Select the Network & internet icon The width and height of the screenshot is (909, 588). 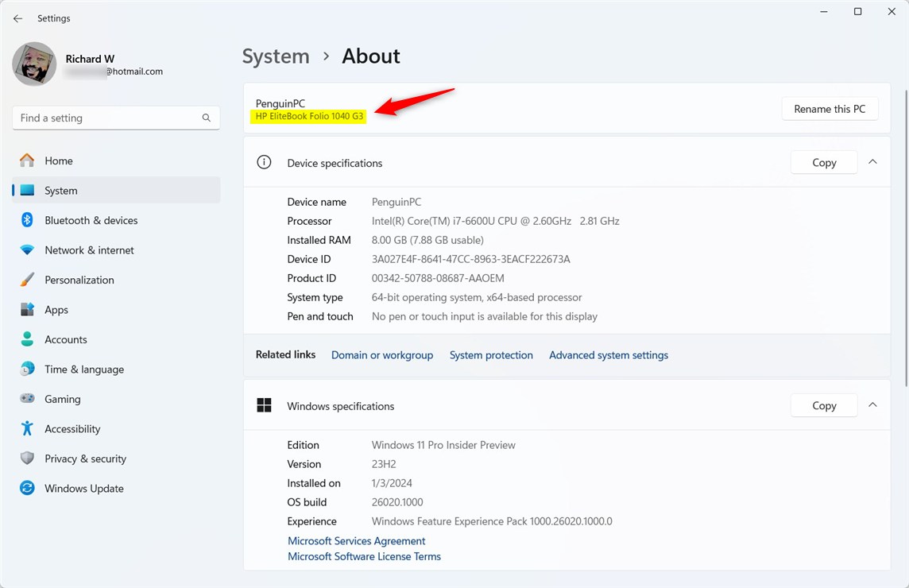point(26,250)
